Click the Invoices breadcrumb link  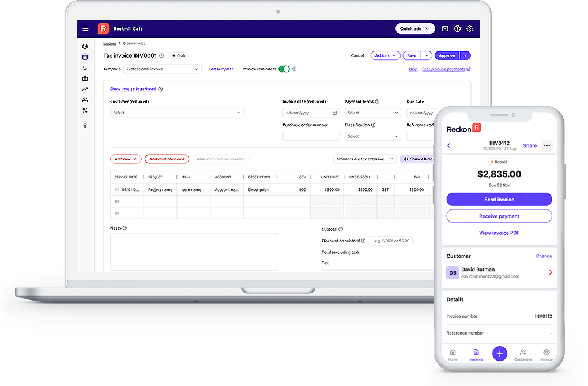coord(110,43)
